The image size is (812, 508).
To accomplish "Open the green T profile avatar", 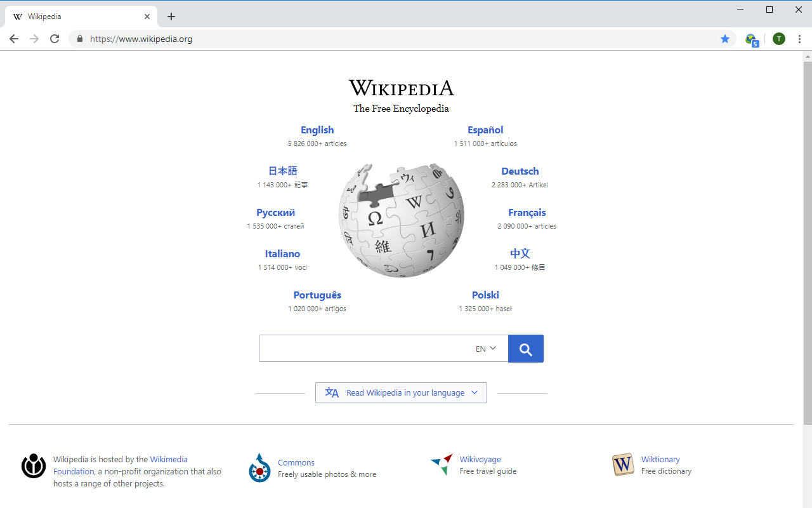I will pyautogui.click(x=779, y=39).
